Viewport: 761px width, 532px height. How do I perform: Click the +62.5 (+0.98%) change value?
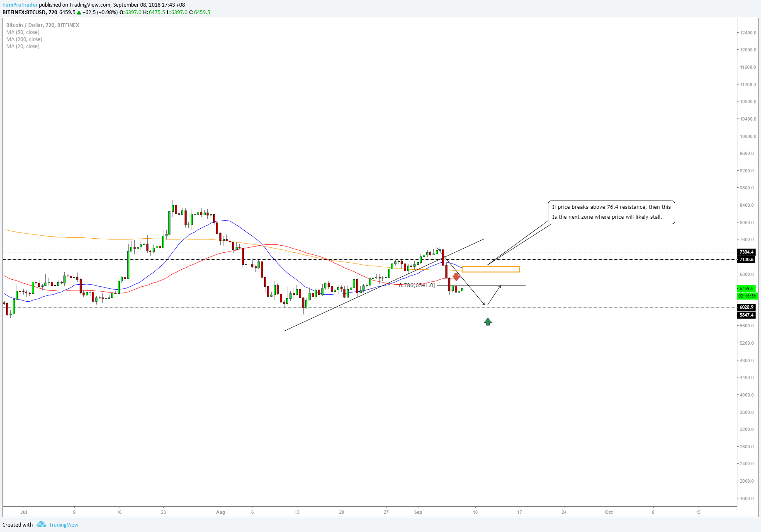[100, 12]
